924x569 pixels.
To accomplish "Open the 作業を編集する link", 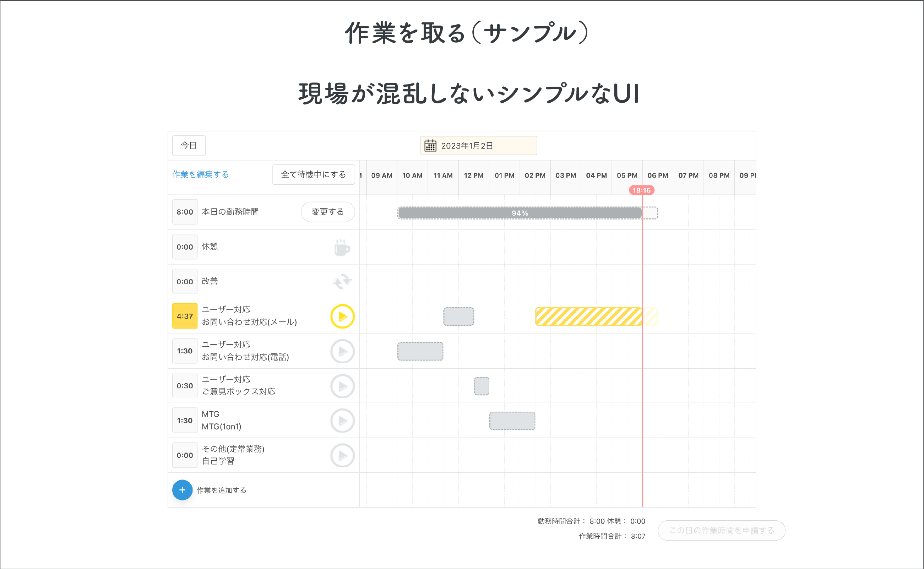I will [201, 175].
